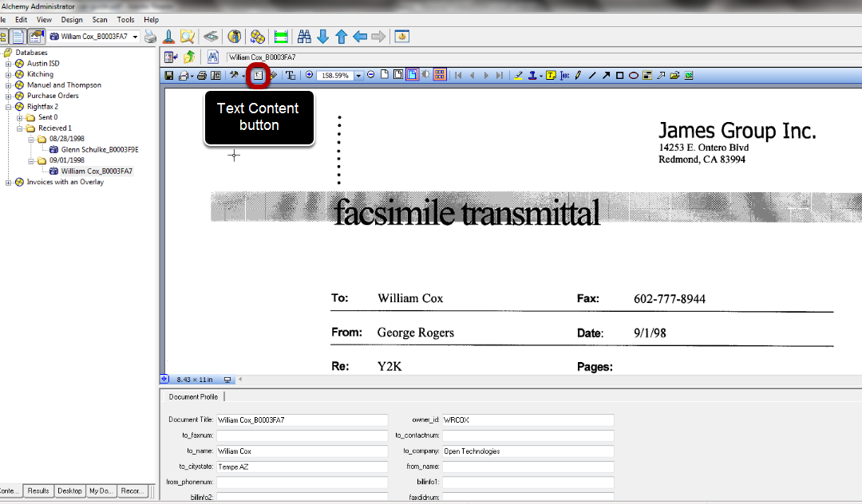Open the Willam Cox_B0003FA7 document dropdown
Viewport: 862px width, 504px height.
tap(135, 37)
